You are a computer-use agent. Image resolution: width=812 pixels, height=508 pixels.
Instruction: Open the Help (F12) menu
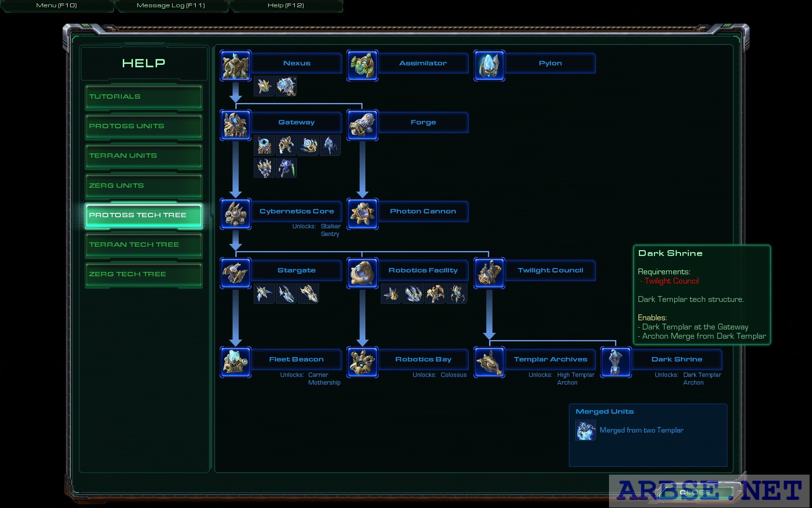pyautogui.click(x=286, y=5)
